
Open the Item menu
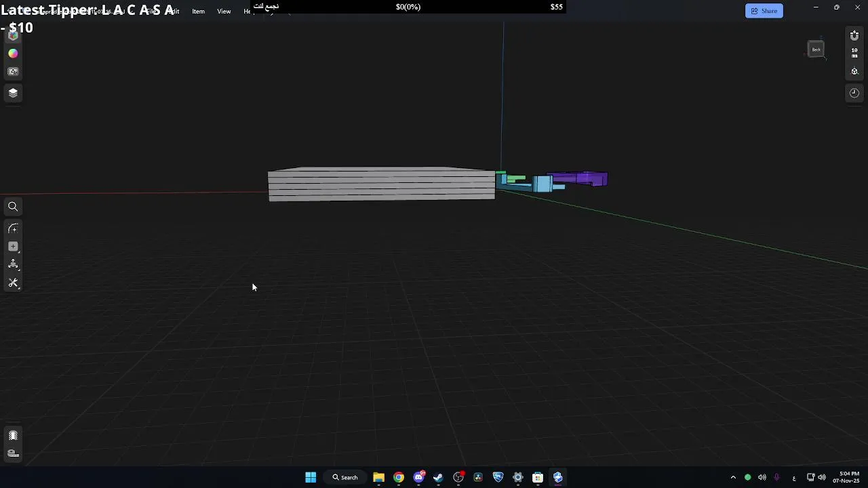tap(198, 12)
